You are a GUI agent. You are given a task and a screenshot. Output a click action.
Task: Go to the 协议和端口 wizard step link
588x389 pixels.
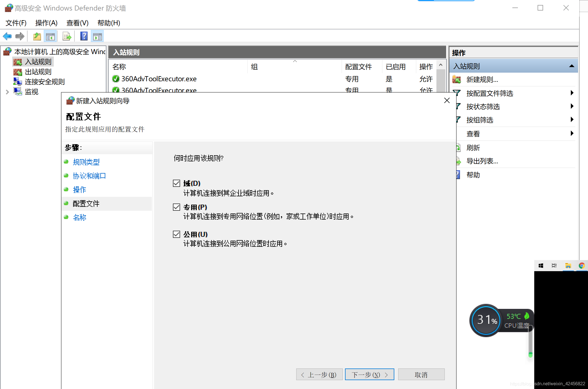[x=89, y=176]
